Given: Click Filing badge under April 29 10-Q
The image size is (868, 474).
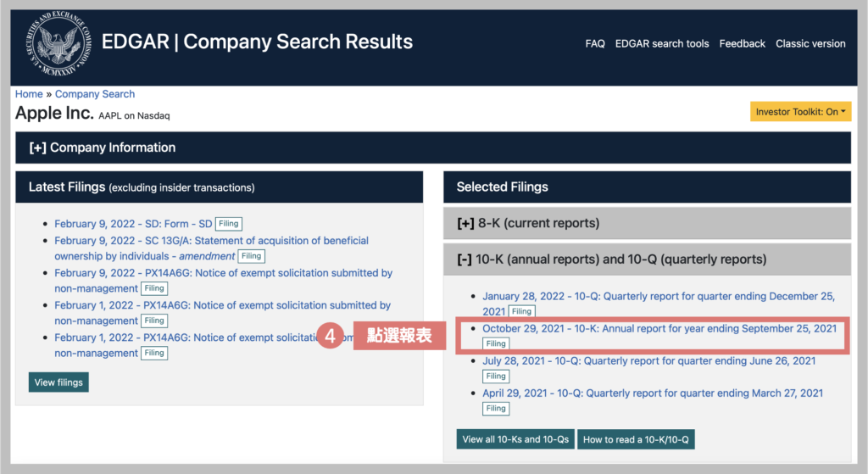Looking at the screenshot, I should (496, 408).
